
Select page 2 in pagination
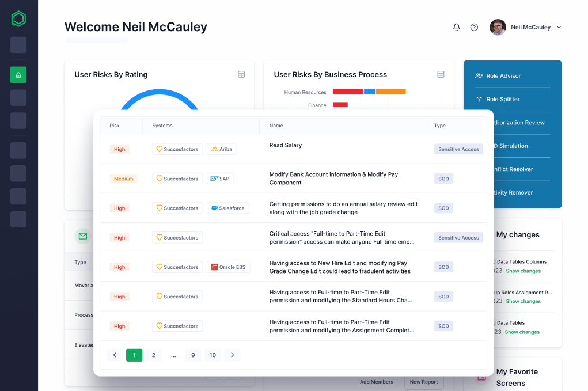point(154,355)
